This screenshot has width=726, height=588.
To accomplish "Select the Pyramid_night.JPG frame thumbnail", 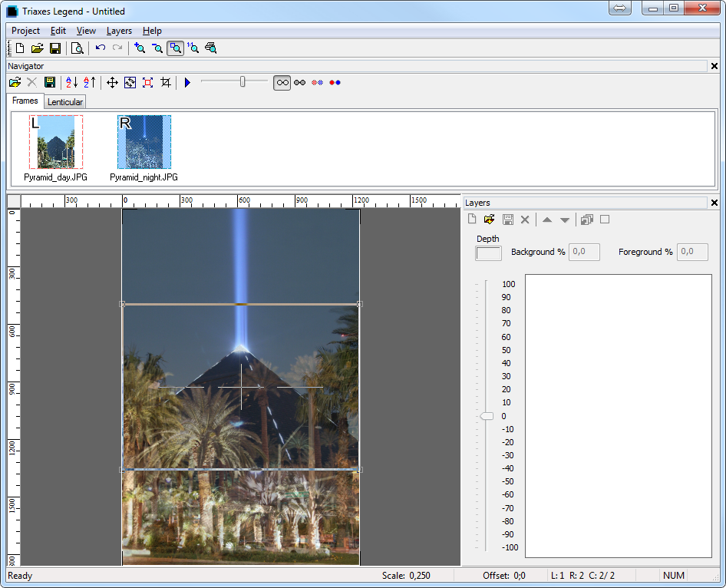I will (x=144, y=142).
